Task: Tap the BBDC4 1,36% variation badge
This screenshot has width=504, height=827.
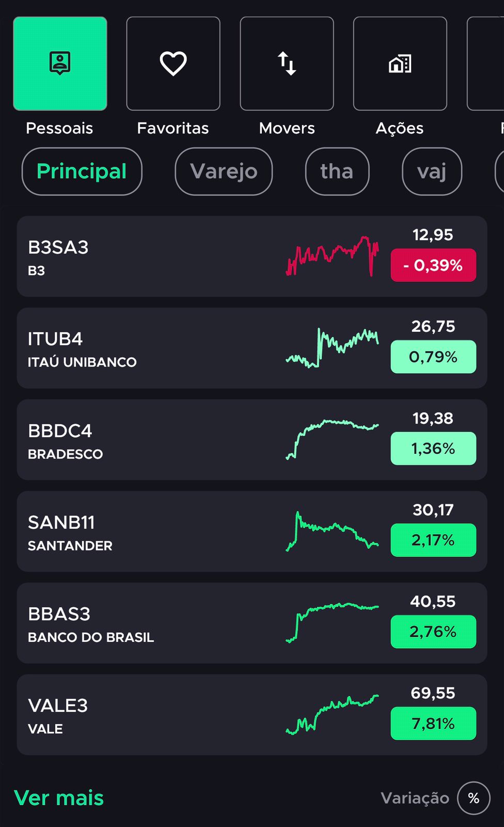Action: pos(433,448)
